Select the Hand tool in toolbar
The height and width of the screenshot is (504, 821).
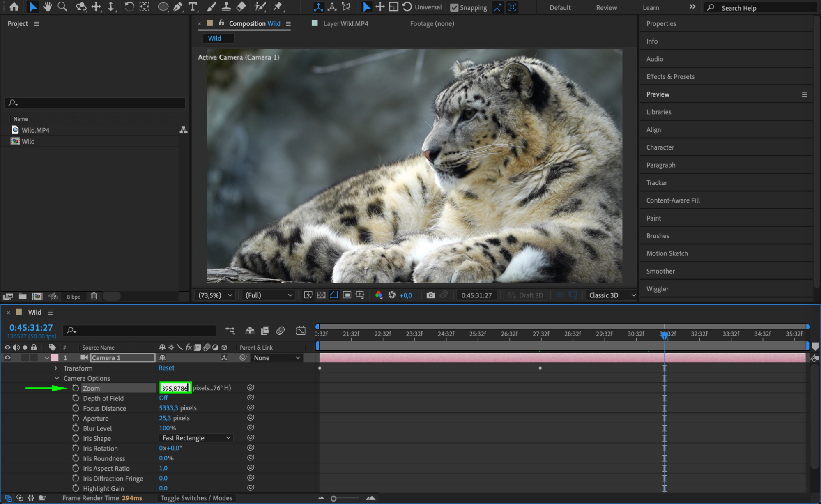point(48,7)
